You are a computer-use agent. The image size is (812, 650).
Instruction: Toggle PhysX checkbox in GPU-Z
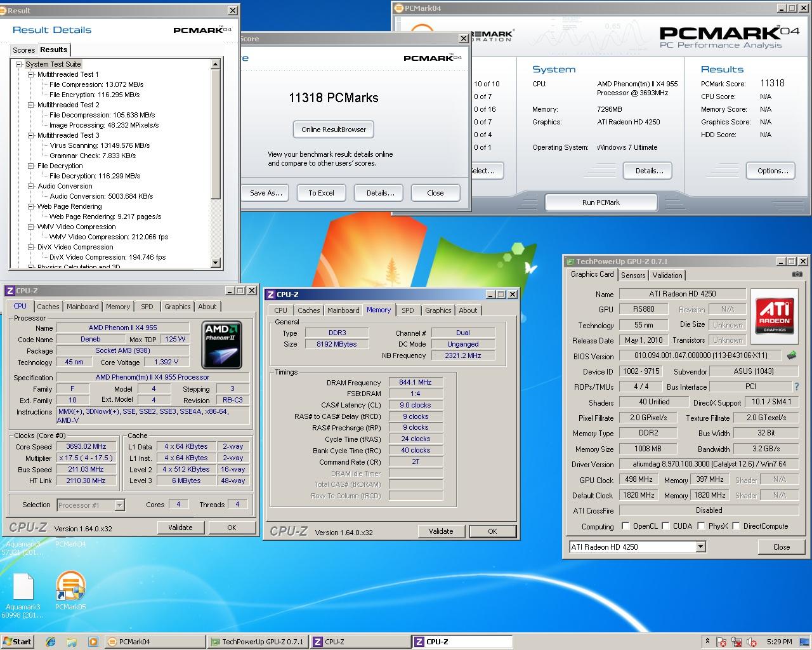click(x=700, y=526)
